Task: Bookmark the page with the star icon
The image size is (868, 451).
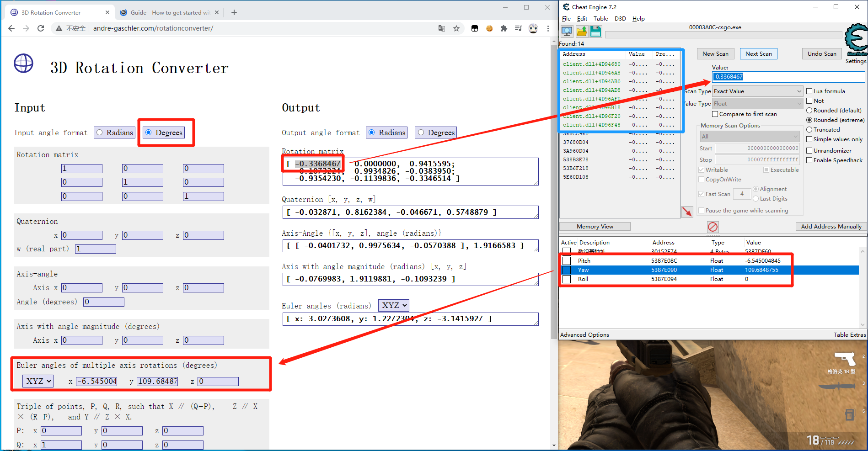Action: [456, 28]
